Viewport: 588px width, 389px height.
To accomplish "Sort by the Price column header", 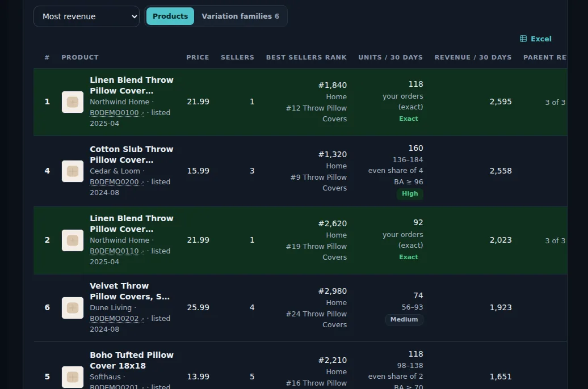I will pyautogui.click(x=198, y=57).
